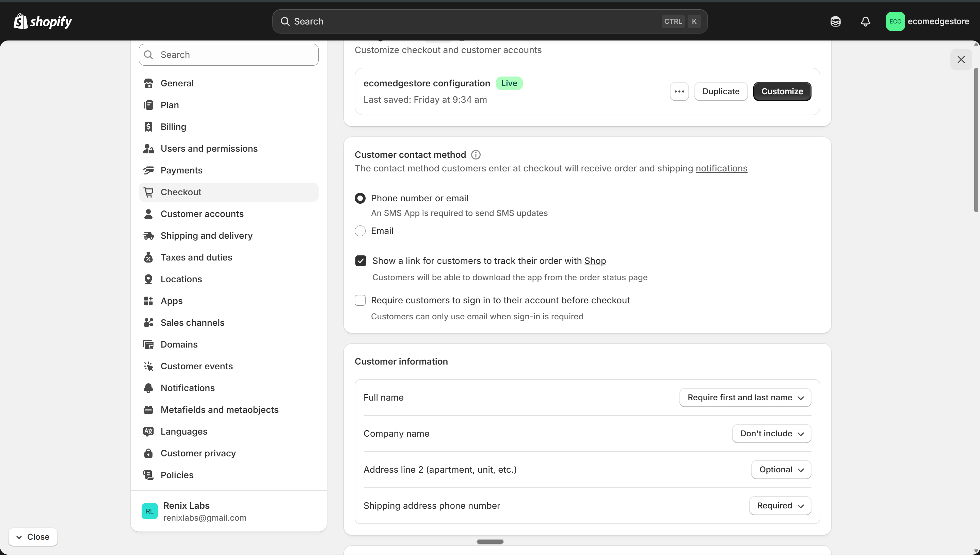
Task: Uncheck the Shop order tracking link checkbox
Action: pyautogui.click(x=360, y=261)
